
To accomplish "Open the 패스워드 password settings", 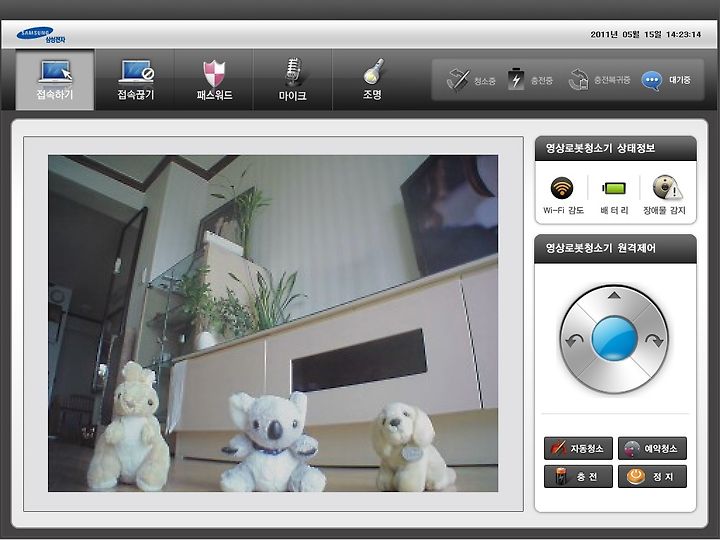I will [214, 80].
